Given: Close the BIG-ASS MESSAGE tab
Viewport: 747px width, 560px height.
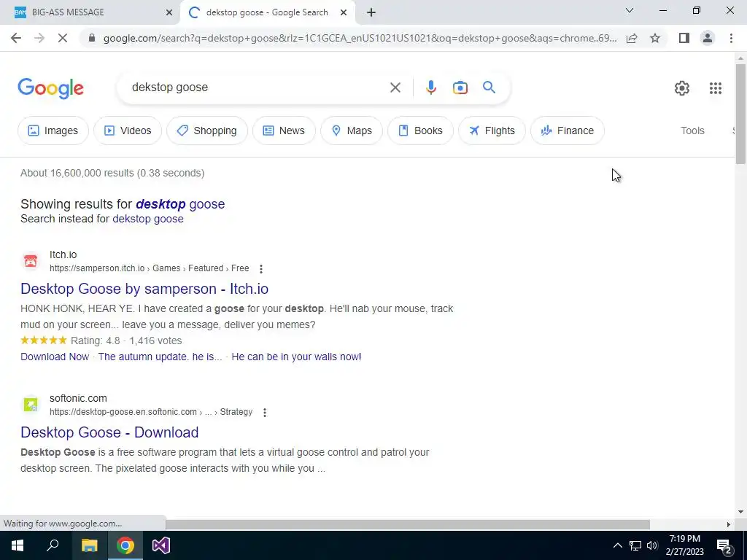Looking at the screenshot, I should pyautogui.click(x=169, y=12).
